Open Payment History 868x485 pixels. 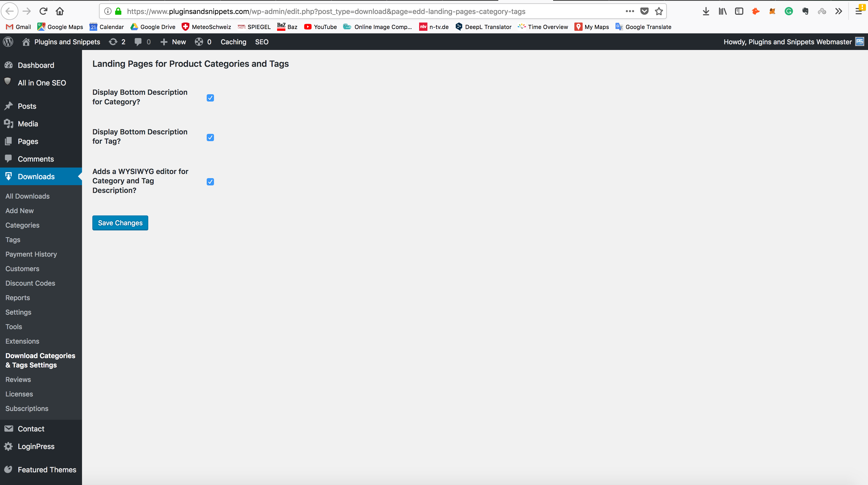coord(31,254)
